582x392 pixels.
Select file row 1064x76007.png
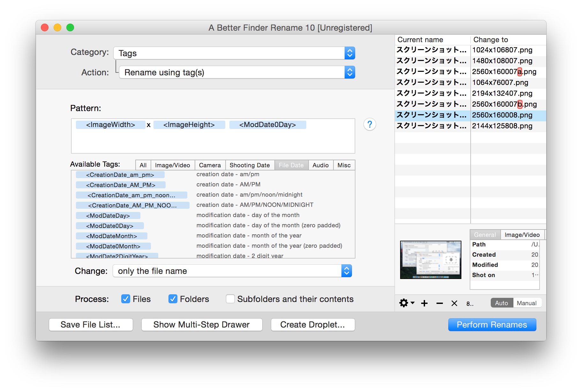coord(471,82)
